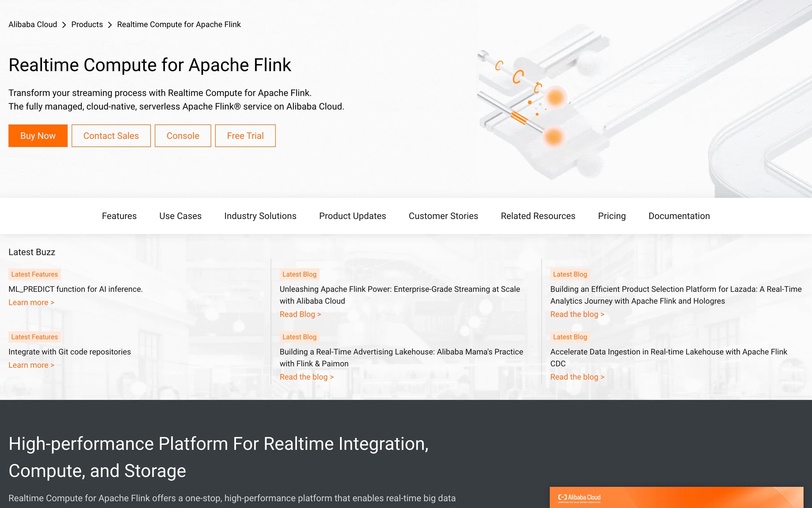Click Realtime Compute for Apache Flink breadcrumb
The image size is (812, 508).
pyautogui.click(x=179, y=25)
